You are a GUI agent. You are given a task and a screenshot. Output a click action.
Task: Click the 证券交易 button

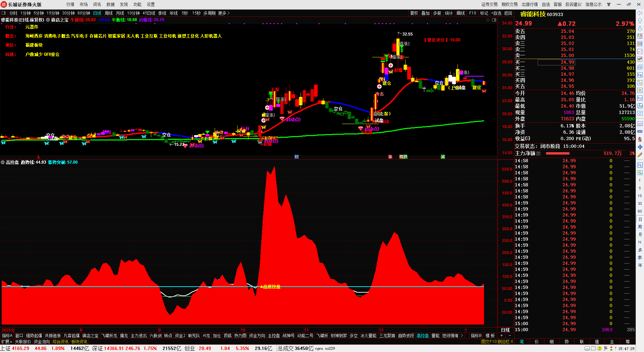[489, 4]
